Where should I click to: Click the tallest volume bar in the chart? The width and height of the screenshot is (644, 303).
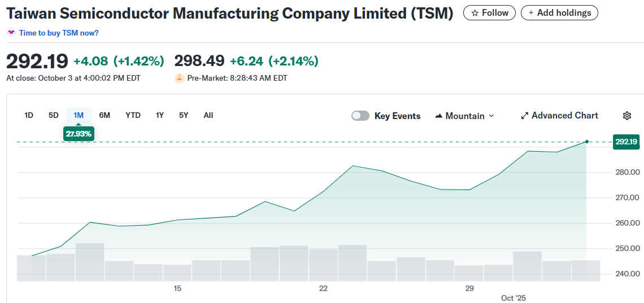click(90, 262)
